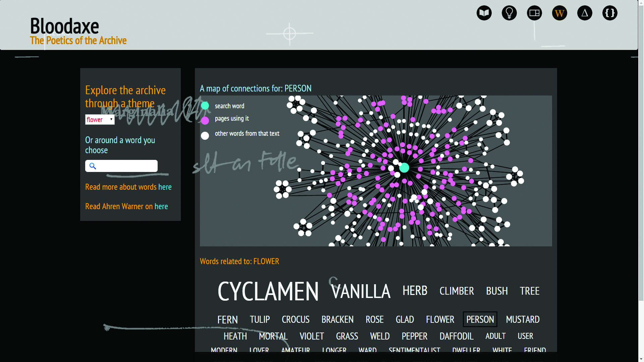Screen dimensions: 644x362
Task: Click the lightbulb icon
Action: coord(509,13)
